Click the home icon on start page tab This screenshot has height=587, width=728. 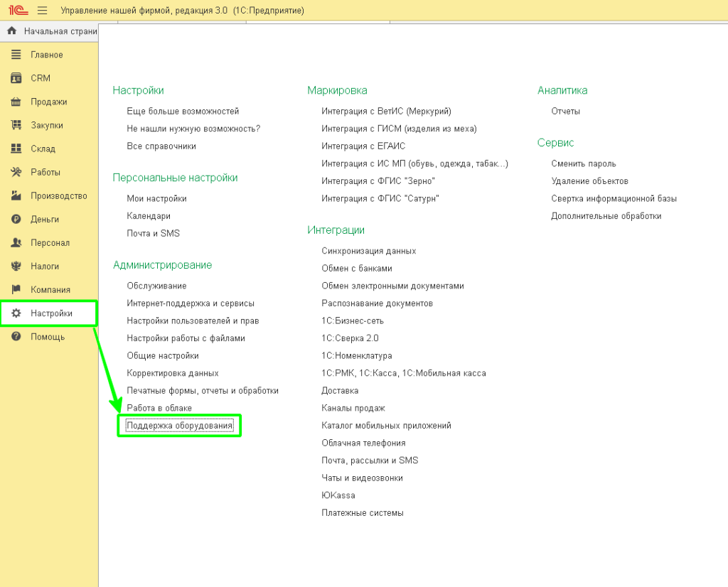pos(11,31)
